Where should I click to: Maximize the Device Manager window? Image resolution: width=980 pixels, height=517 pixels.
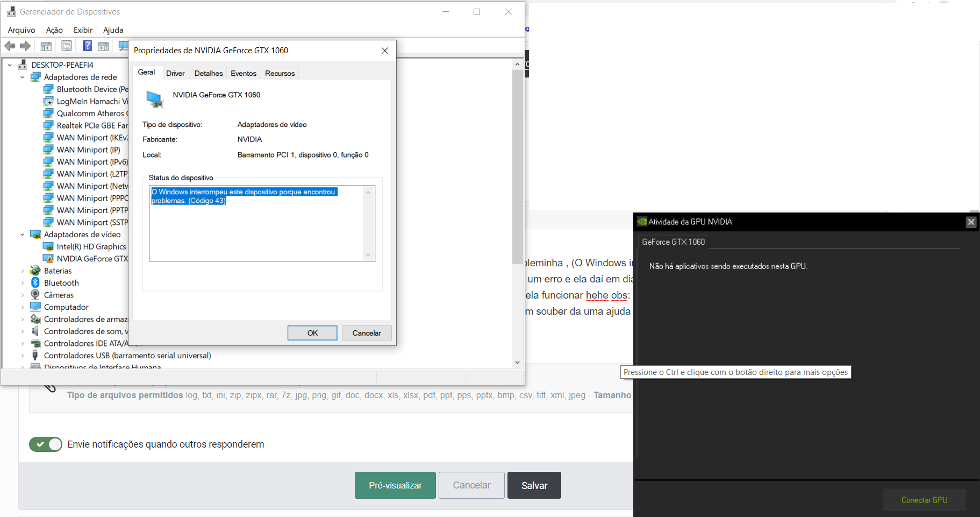coord(477,12)
